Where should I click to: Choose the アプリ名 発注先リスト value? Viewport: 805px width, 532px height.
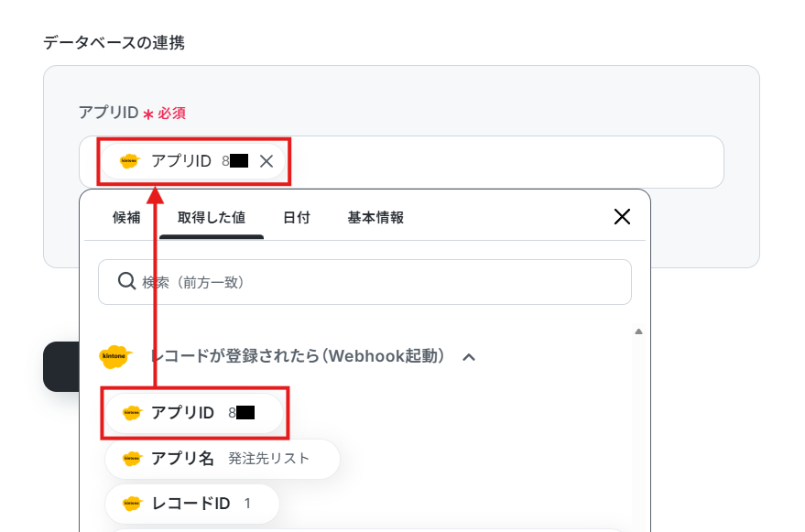pyautogui.click(x=223, y=459)
